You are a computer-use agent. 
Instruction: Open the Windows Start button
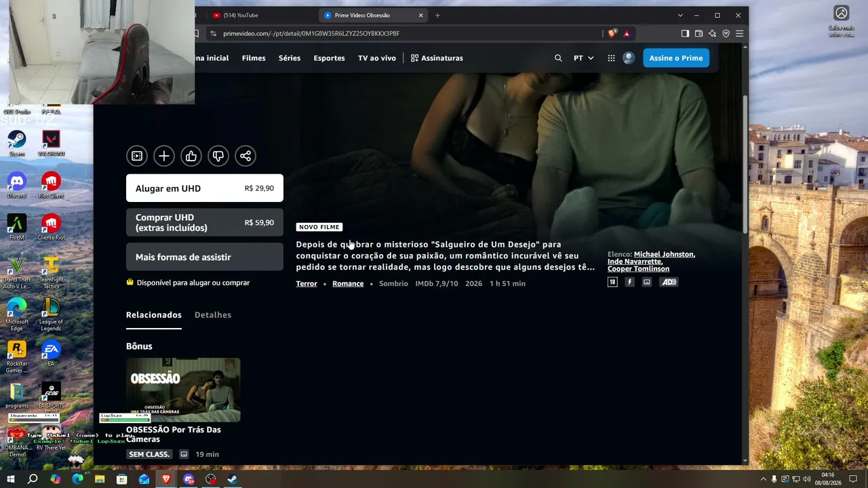(10, 479)
